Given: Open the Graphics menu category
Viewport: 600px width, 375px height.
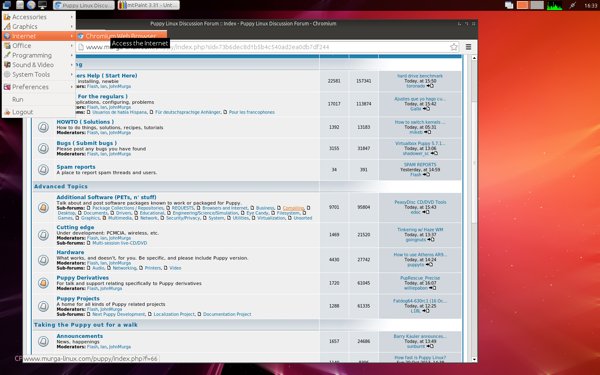Looking at the screenshot, I should click(x=39, y=26).
